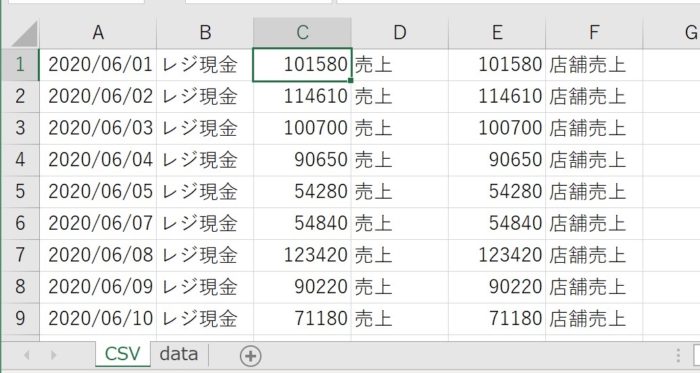This screenshot has width=700, height=373.
Task: Click the date cell 2020/06/08
Action: [98, 255]
